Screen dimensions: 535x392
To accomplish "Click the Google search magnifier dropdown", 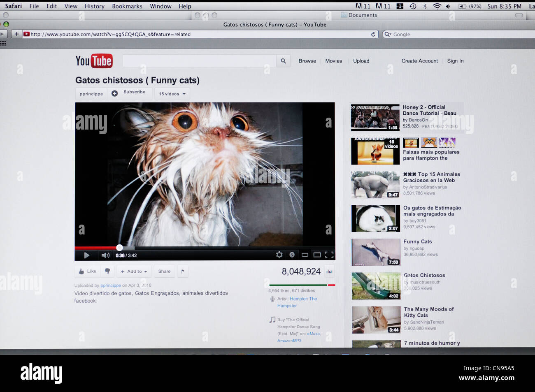I will 387,34.
